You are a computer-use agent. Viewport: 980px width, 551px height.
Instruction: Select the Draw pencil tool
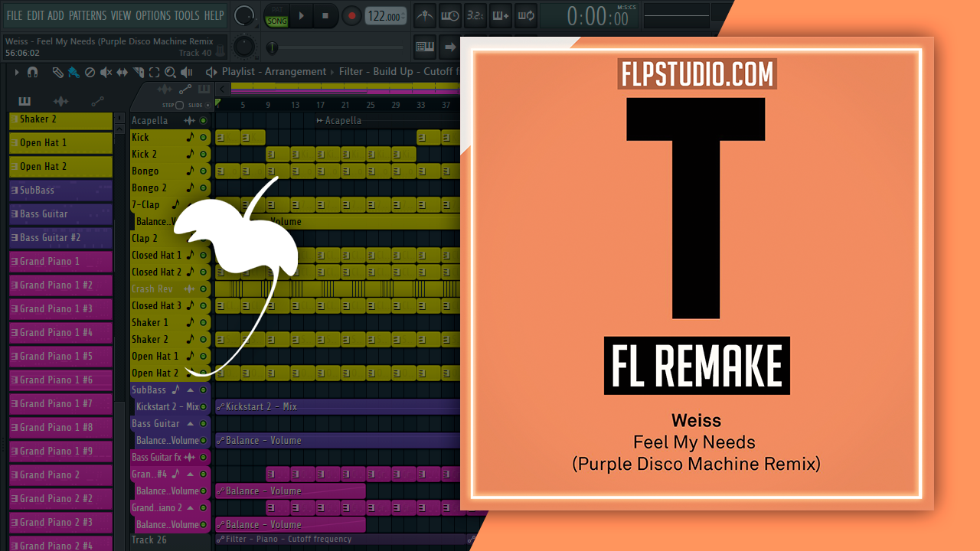58,72
